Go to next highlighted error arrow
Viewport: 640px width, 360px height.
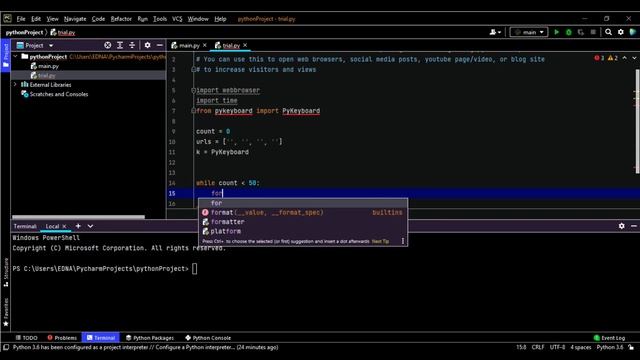tap(634, 58)
